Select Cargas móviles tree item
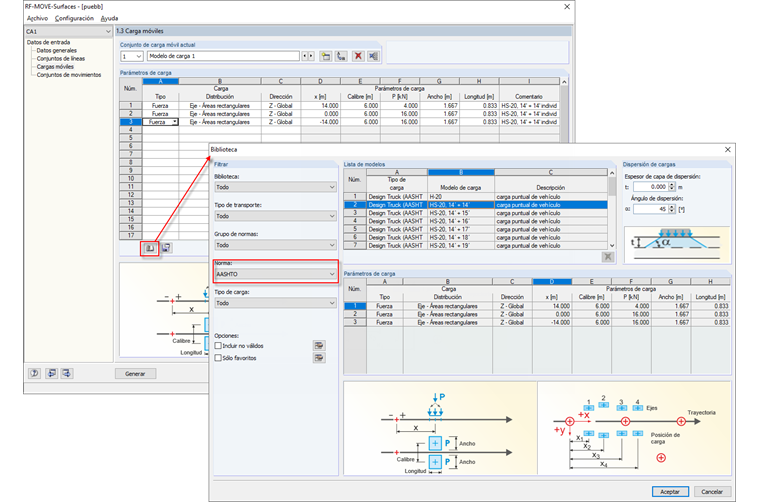The image size is (760, 502). click(x=55, y=67)
